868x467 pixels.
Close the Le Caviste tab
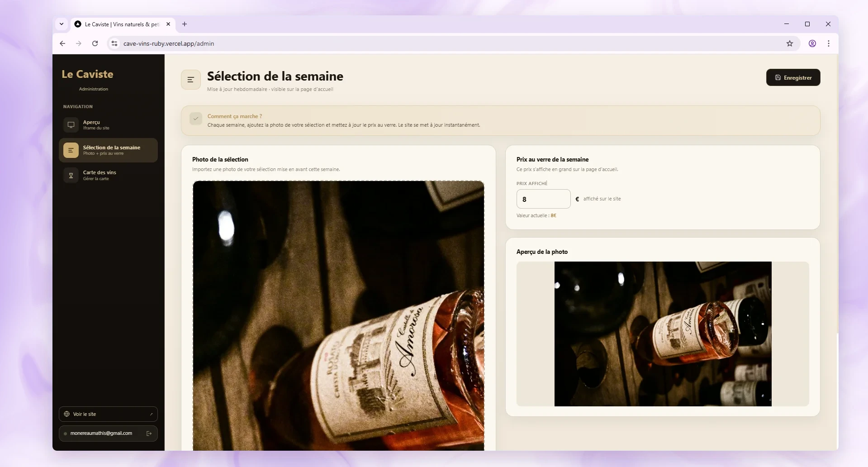point(168,24)
